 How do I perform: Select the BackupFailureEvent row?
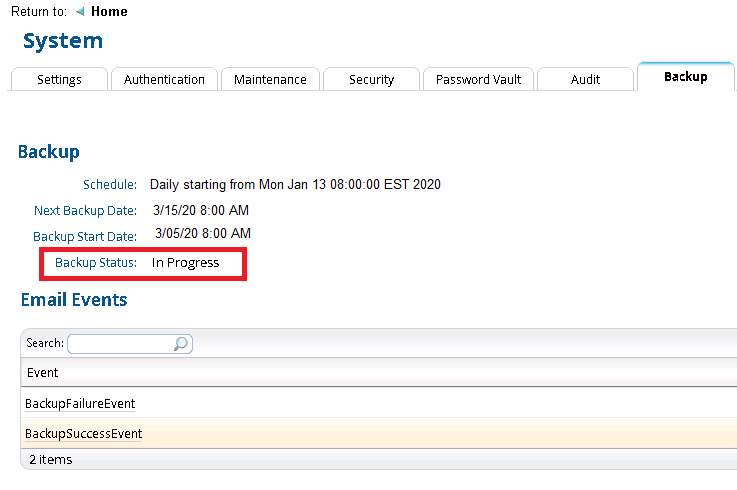click(80, 404)
